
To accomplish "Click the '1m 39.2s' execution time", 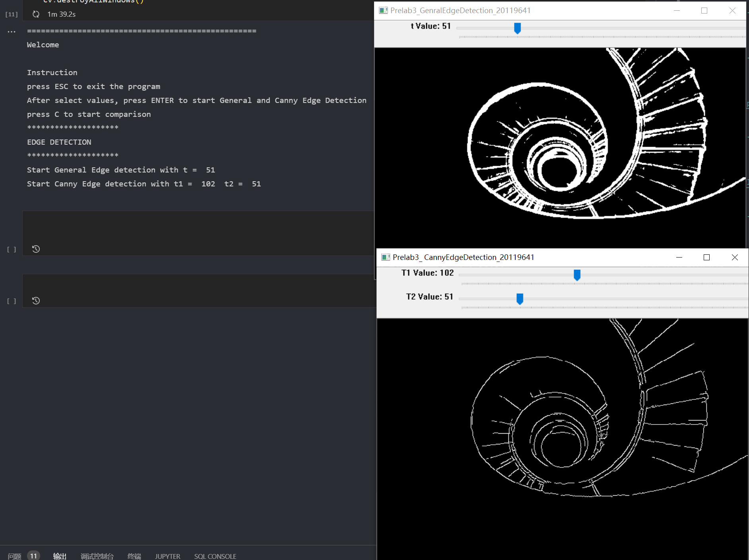I will click(62, 14).
